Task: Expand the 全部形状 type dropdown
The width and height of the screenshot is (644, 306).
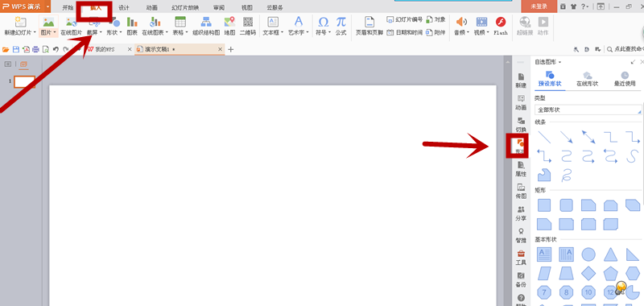Action: 588,110
